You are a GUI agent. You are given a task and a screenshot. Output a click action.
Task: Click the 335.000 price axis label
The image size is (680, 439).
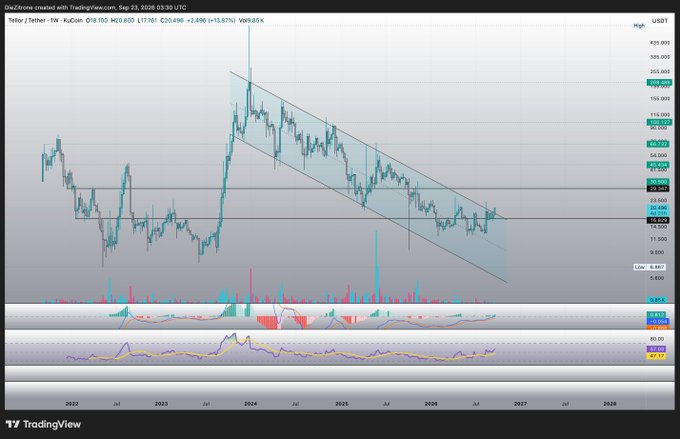coord(660,57)
